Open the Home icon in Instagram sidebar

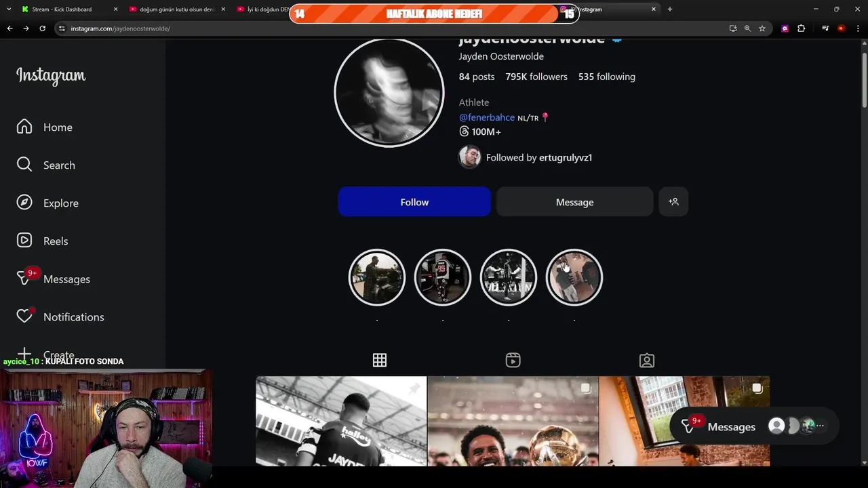point(24,127)
